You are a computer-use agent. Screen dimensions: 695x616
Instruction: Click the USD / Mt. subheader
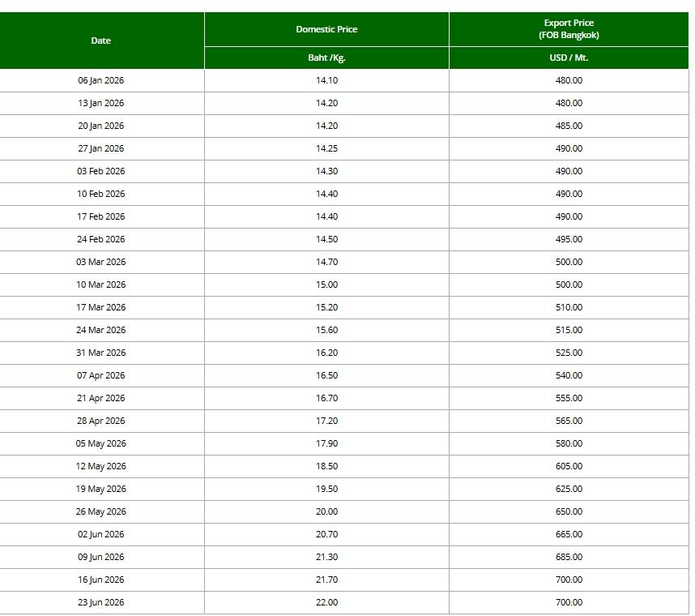[569, 58]
